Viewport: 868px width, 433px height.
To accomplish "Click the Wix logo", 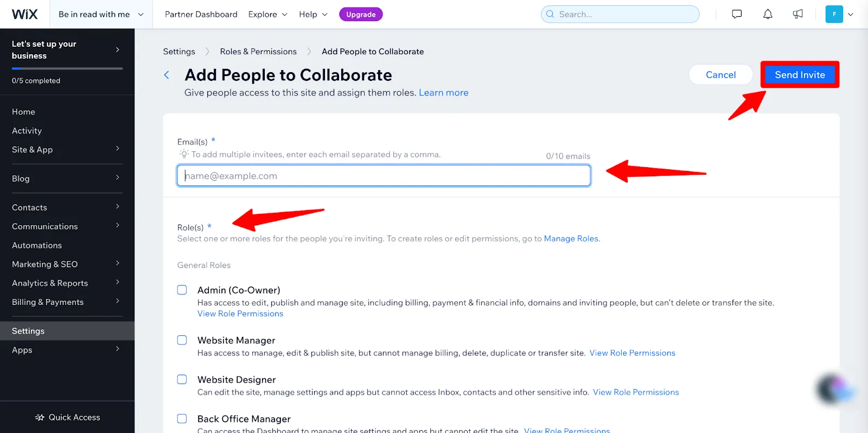I will click(25, 14).
